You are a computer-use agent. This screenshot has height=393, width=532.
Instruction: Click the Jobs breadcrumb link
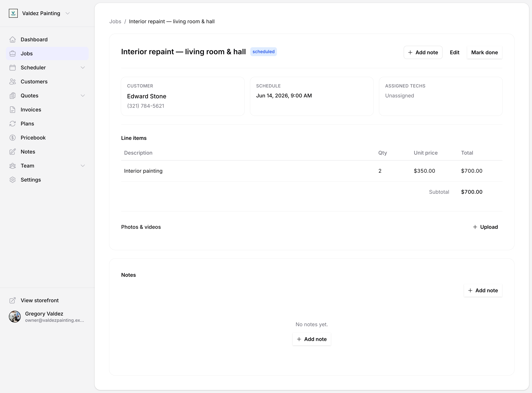[115, 21]
